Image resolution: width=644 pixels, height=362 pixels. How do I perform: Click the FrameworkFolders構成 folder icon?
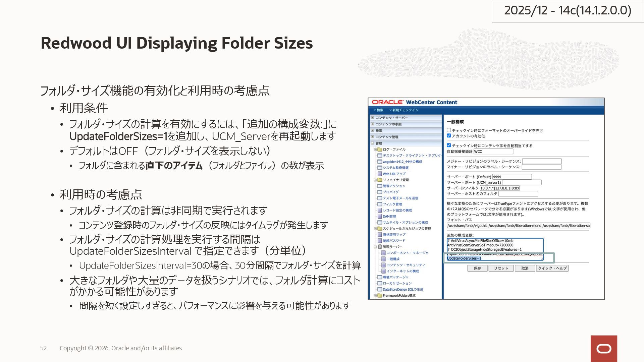click(380, 296)
